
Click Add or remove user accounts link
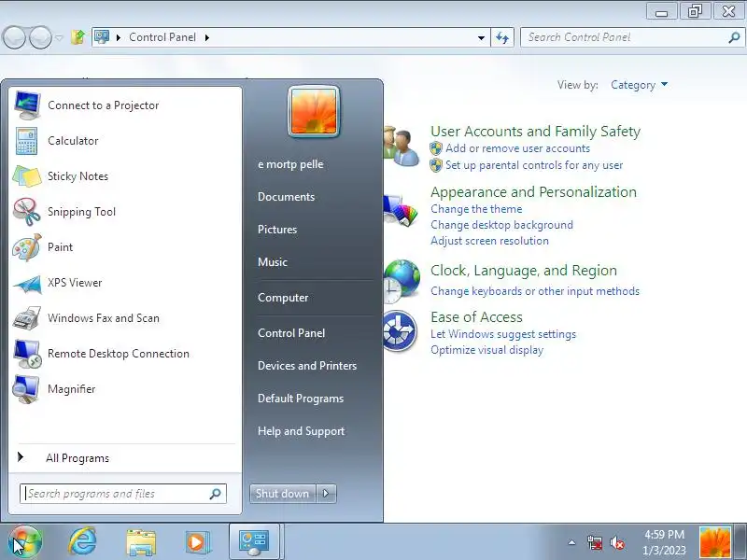coord(518,148)
